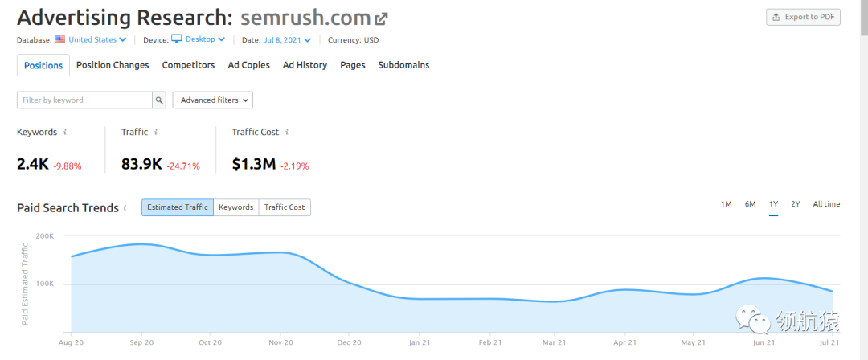Click the -24.71% traffic change
The height and width of the screenshot is (360, 868).
183,166
